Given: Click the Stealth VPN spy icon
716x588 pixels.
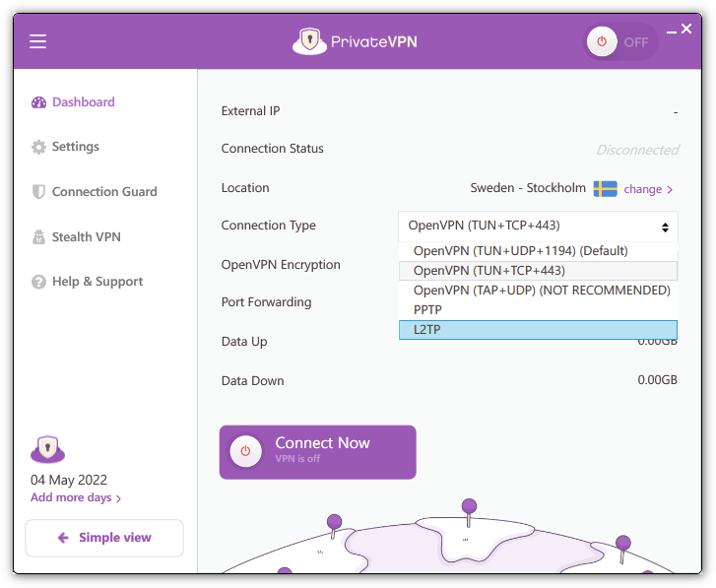Looking at the screenshot, I should point(38,237).
